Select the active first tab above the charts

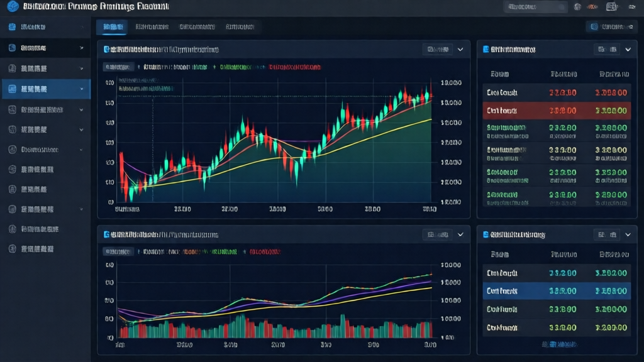pos(113,27)
